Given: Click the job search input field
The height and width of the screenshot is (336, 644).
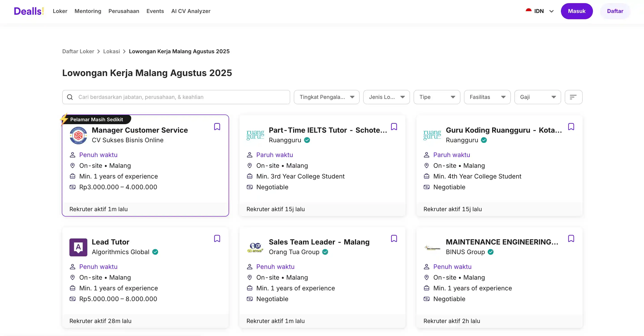Looking at the screenshot, I should point(176,97).
